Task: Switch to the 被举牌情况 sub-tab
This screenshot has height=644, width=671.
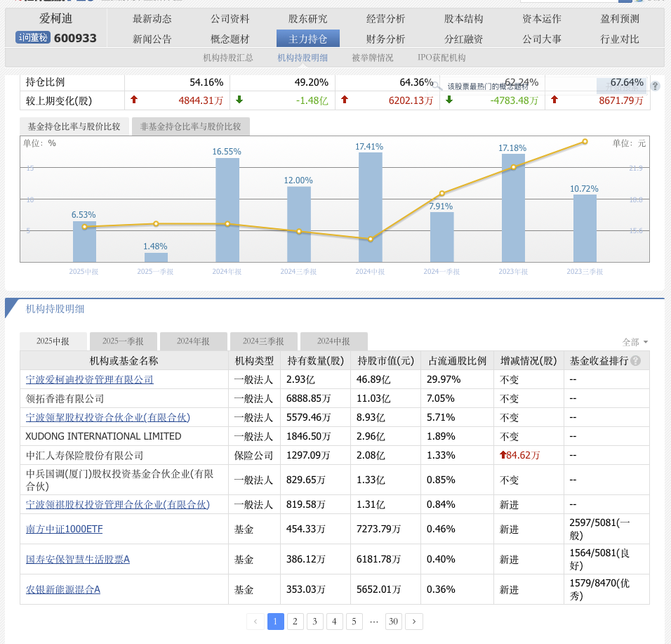Action: pyautogui.click(x=372, y=58)
